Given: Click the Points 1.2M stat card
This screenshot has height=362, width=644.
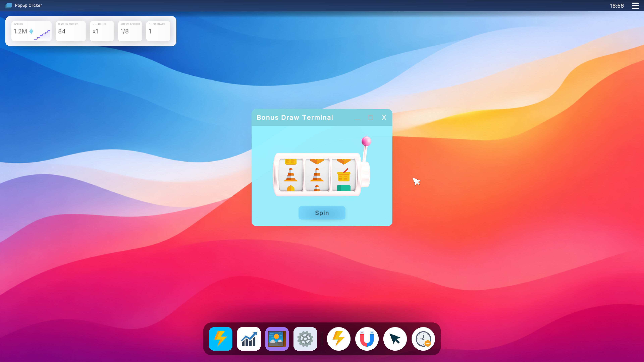Looking at the screenshot, I should [32, 31].
